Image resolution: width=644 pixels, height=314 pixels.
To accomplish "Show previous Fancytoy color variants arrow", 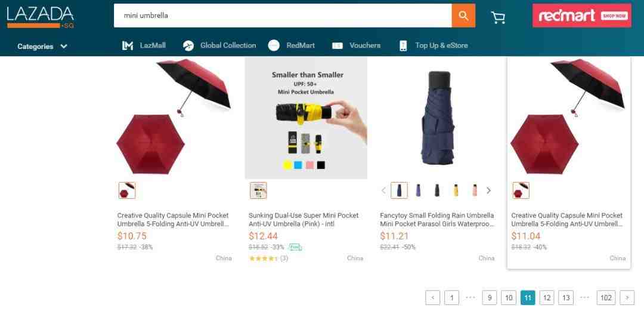I will [x=383, y=190].
